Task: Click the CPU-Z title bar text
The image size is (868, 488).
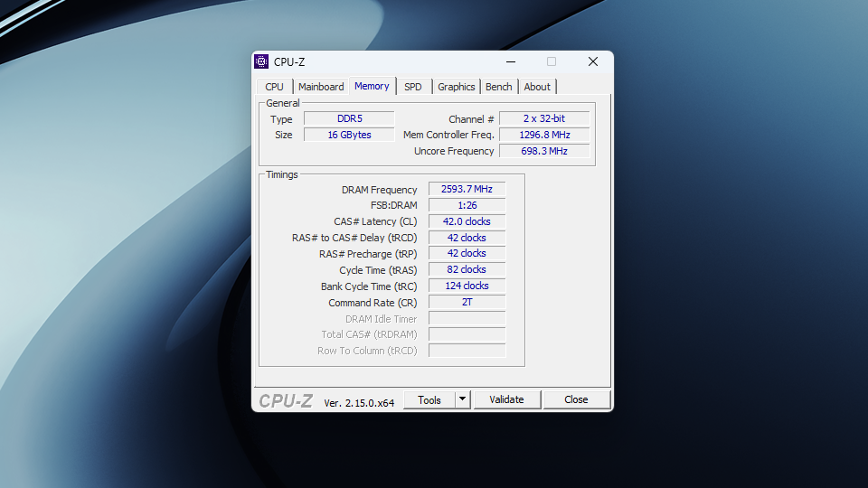Action: 289,62
